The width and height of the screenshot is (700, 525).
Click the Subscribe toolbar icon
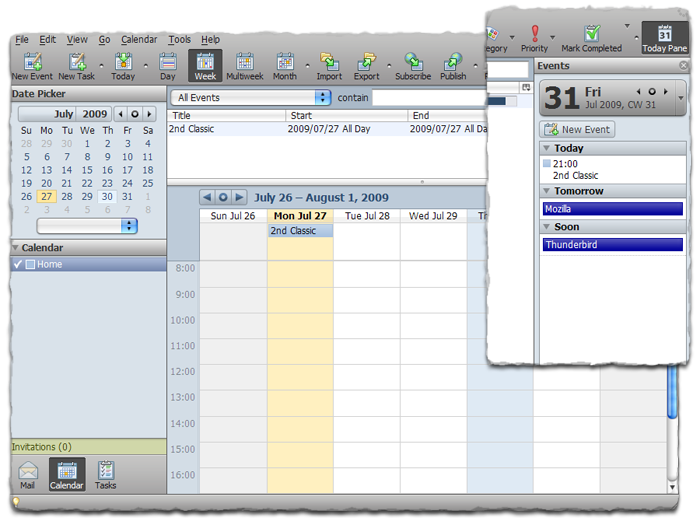pos(413,66)
